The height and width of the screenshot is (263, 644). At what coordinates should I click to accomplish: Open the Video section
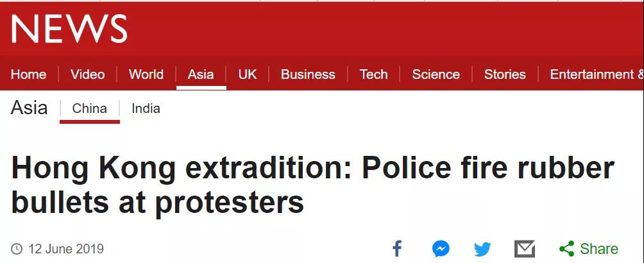(x=87, y=74)
